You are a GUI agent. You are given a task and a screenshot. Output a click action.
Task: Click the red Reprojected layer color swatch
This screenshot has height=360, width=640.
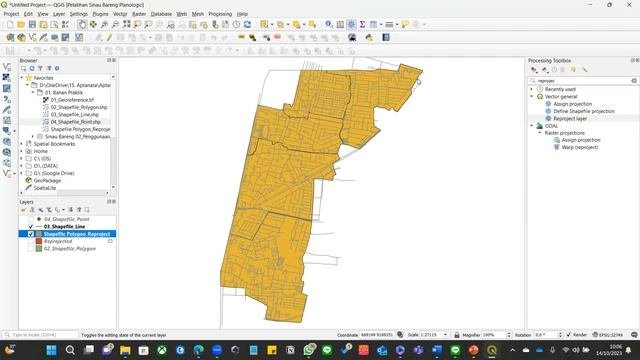pyautogui.click(x=39, y=241)
